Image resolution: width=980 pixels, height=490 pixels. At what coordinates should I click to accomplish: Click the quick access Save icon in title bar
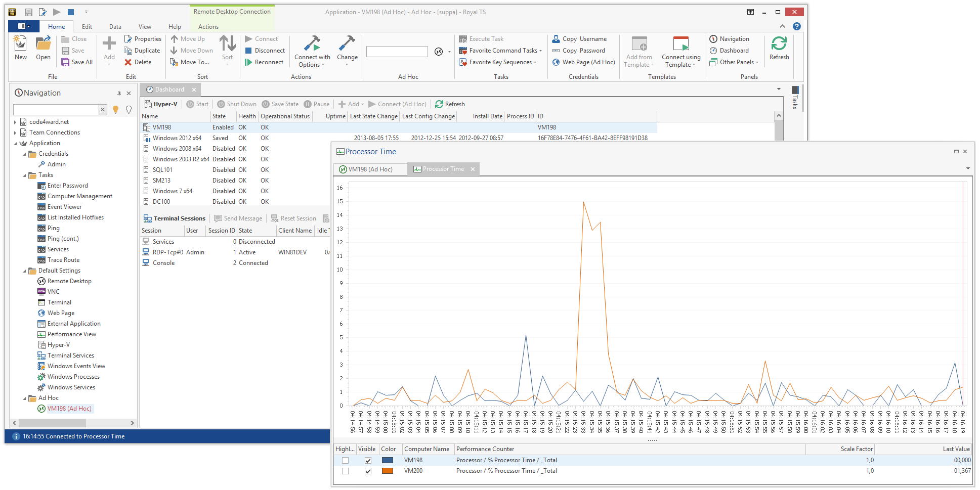coord(28,12)
